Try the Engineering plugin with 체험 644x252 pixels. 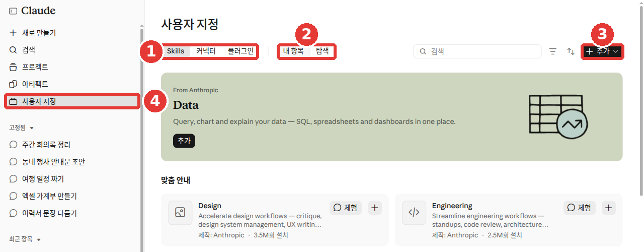point(580,208)
